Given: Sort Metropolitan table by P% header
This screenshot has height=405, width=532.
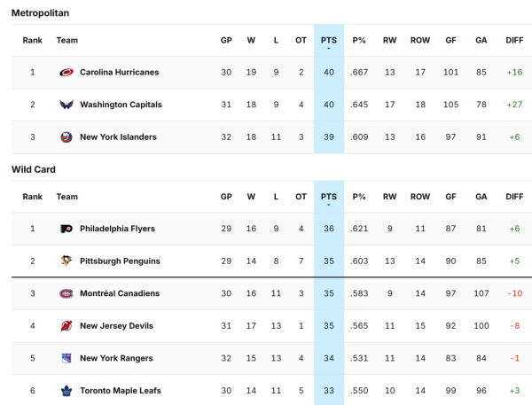Looking at the screenshot, I should (x=359, y=40).
